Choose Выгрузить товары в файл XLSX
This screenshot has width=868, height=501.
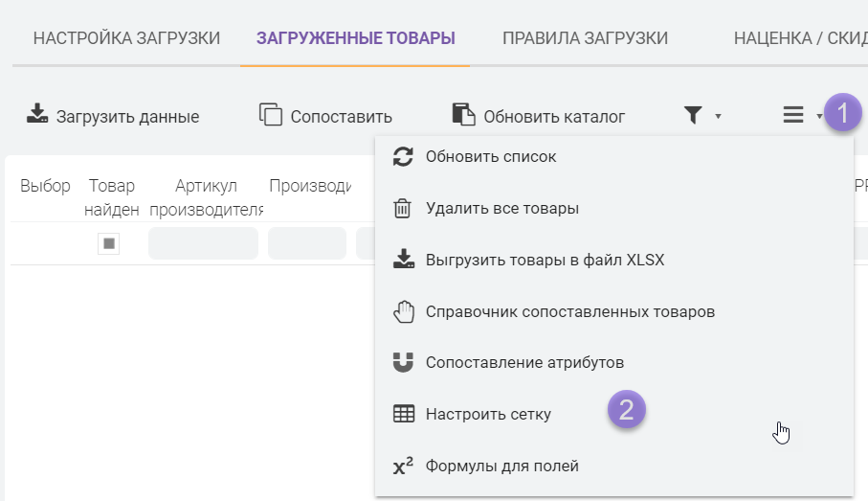pyautogui.click(x=545, y=261)
